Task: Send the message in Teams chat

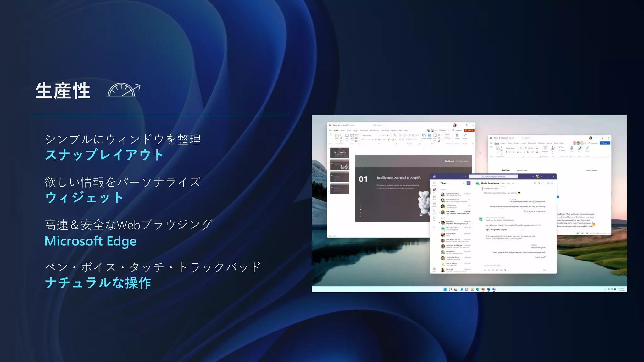Action: [544, 270]
